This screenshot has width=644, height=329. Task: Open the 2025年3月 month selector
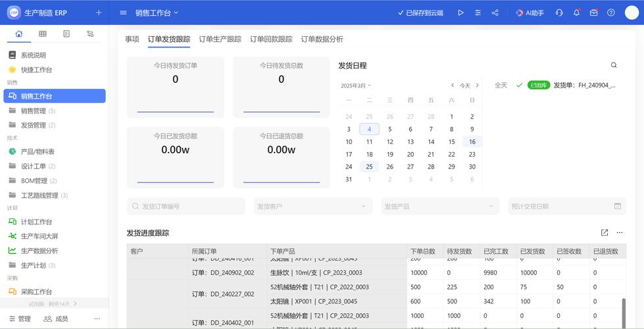356,86
